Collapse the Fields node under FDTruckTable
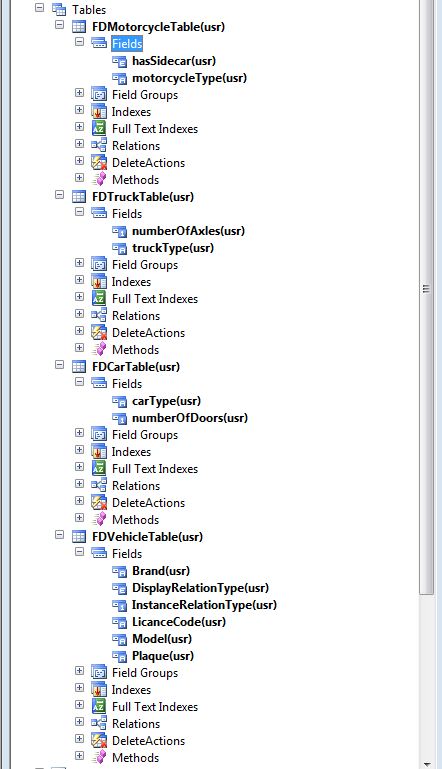The width and height of the screenshot is (442, 769). tap(79, 212)
